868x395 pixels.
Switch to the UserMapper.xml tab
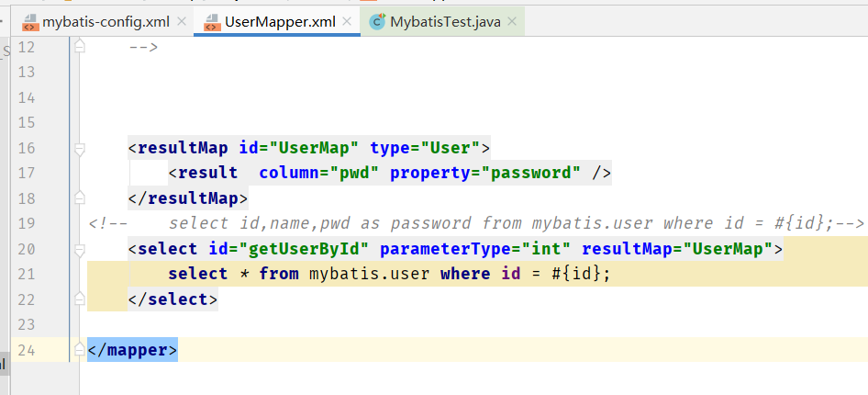tap(280, 22)
